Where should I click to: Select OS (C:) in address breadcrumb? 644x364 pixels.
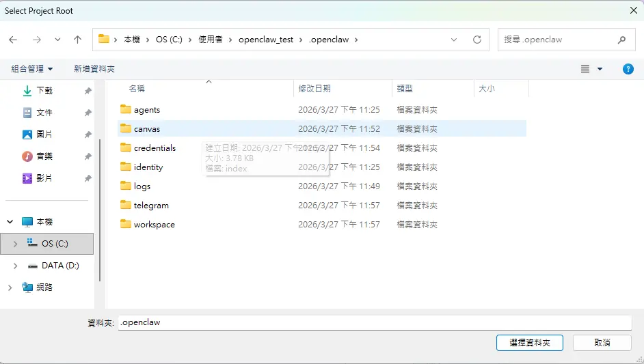[x=169, y=40]
